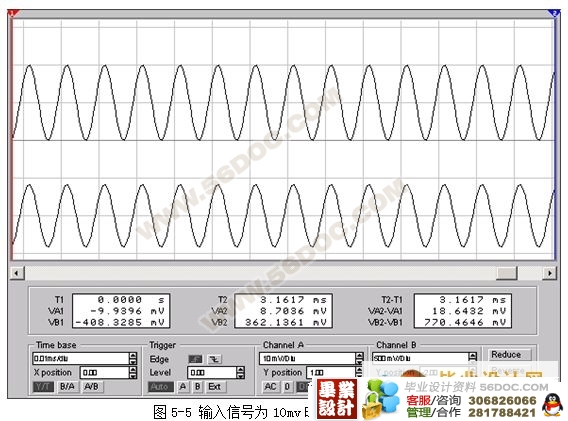Select trigger source A
The width and height of the screenshot is (568, 421).
[x=183, y=387]
